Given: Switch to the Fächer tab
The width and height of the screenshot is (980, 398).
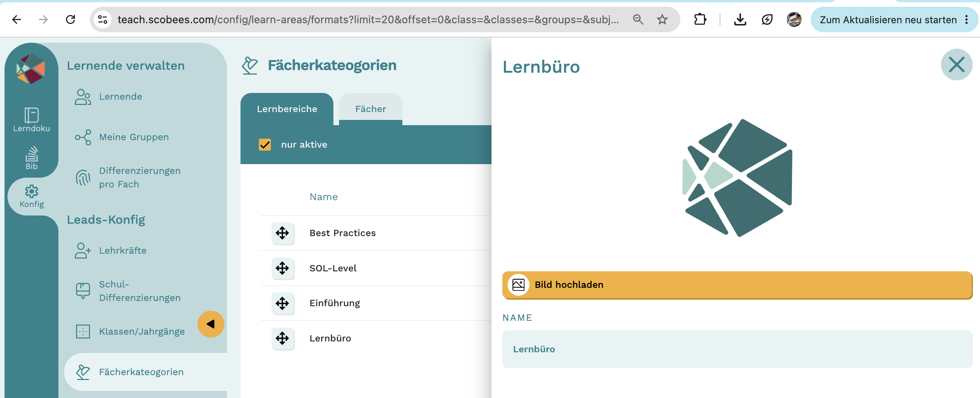Looking at the screenshot, I should 370,109.
